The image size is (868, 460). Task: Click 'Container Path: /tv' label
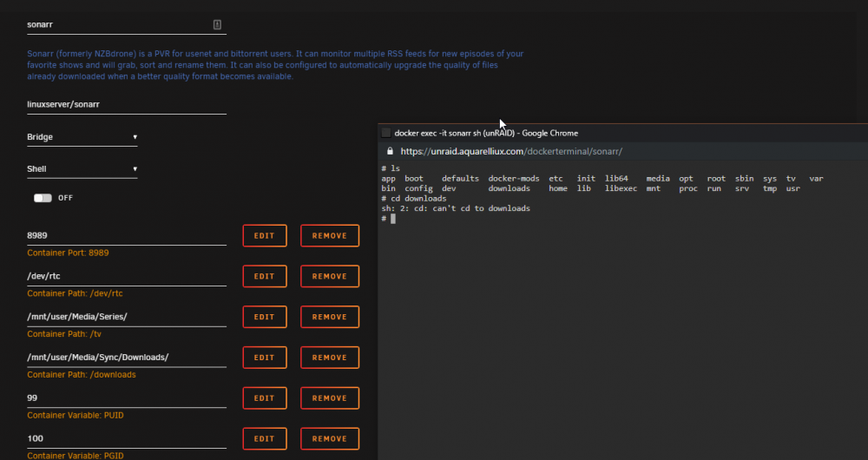64,334
